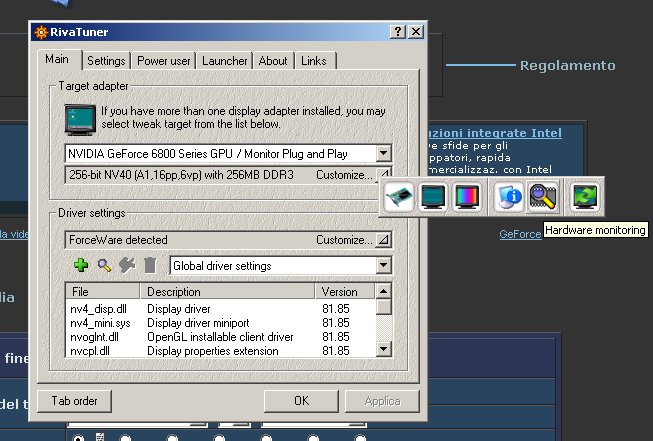Image resolution: width=653 pixels, height=441 pixels.
Task: Open the Global driver settings dropdown
Action: 383,265
